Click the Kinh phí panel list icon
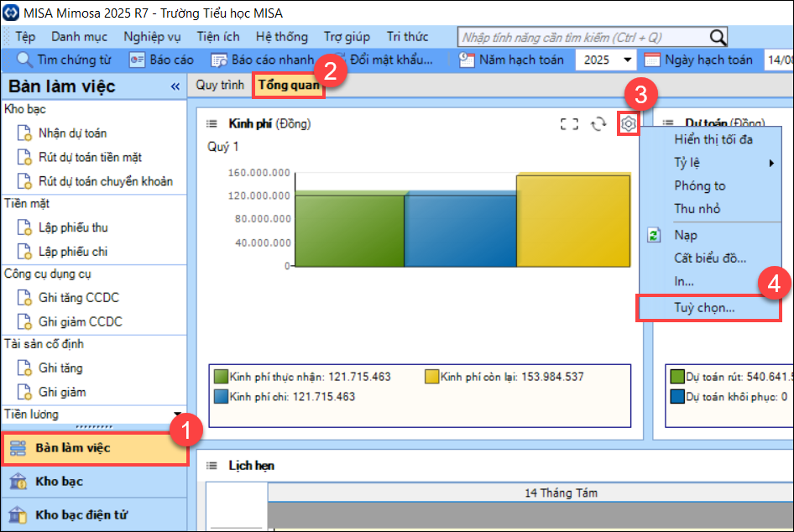 tap(212, 123)
